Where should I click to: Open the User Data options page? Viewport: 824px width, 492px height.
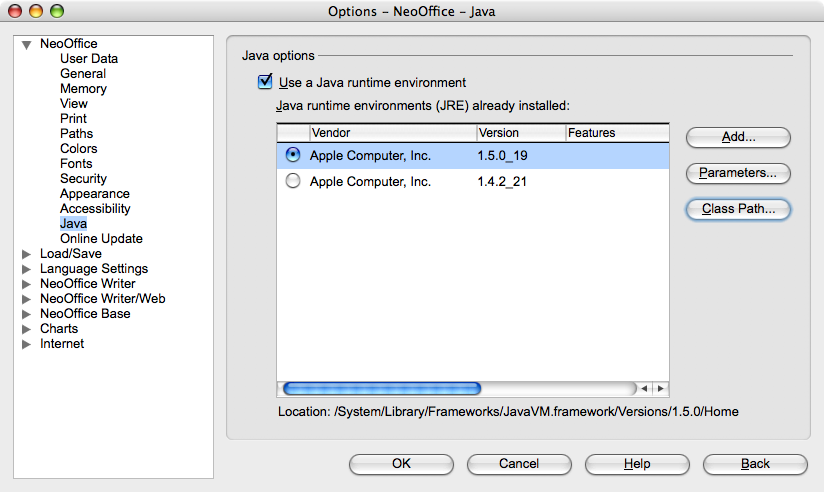click(x=89, y=59)
